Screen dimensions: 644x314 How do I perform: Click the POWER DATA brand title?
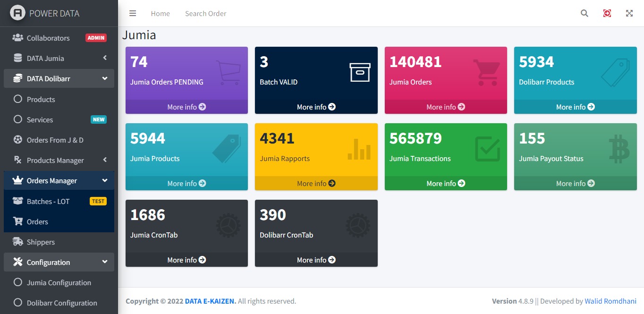point(54,13)
